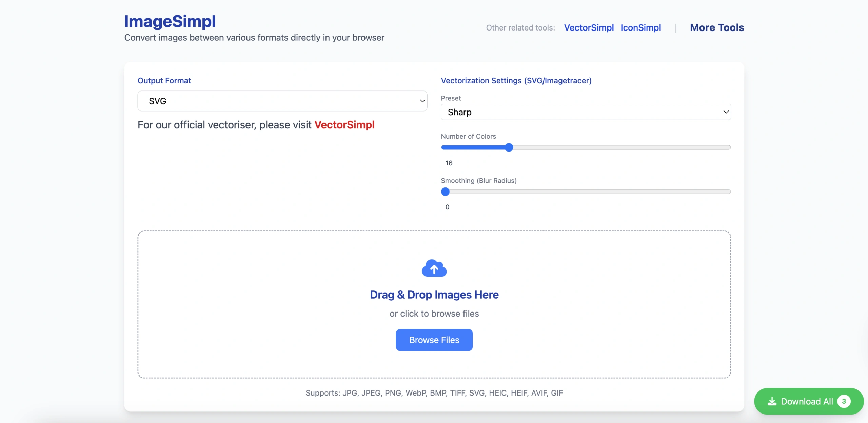Click the Number of Colors slider handle
The height and width of the screenshot is (423, 868).
[509, 147]
